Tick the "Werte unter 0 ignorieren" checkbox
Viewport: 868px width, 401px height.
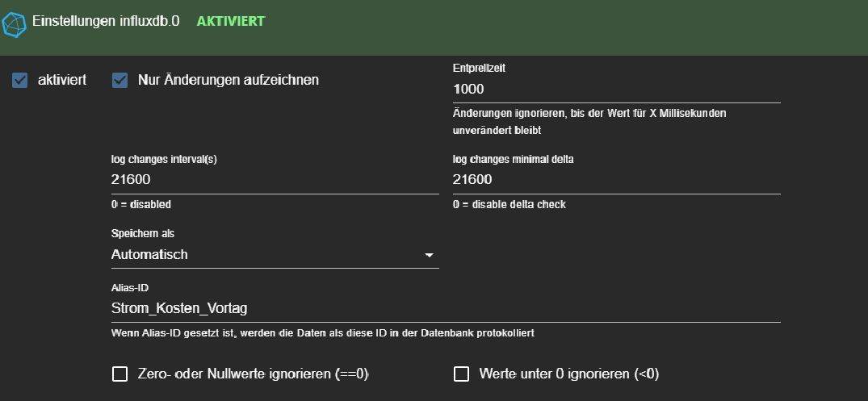tap(461, 374)
